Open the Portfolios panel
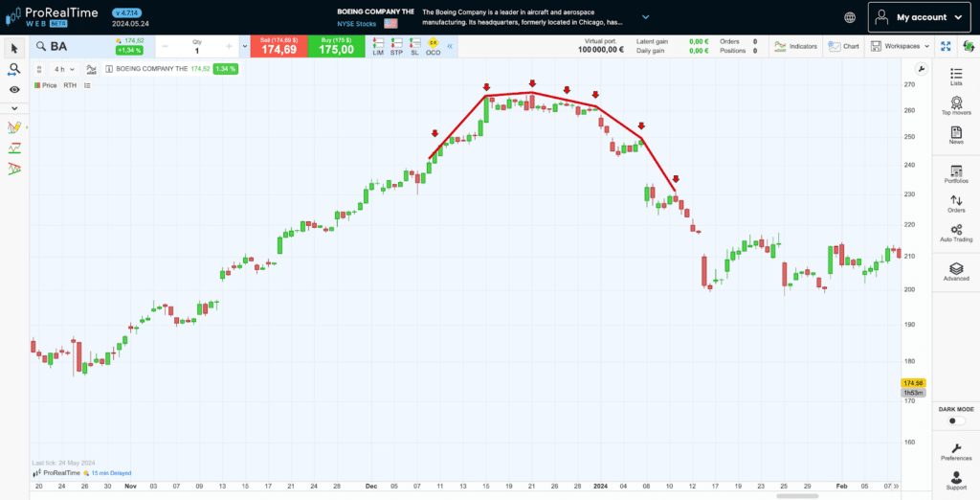 [x=956, y=174]
